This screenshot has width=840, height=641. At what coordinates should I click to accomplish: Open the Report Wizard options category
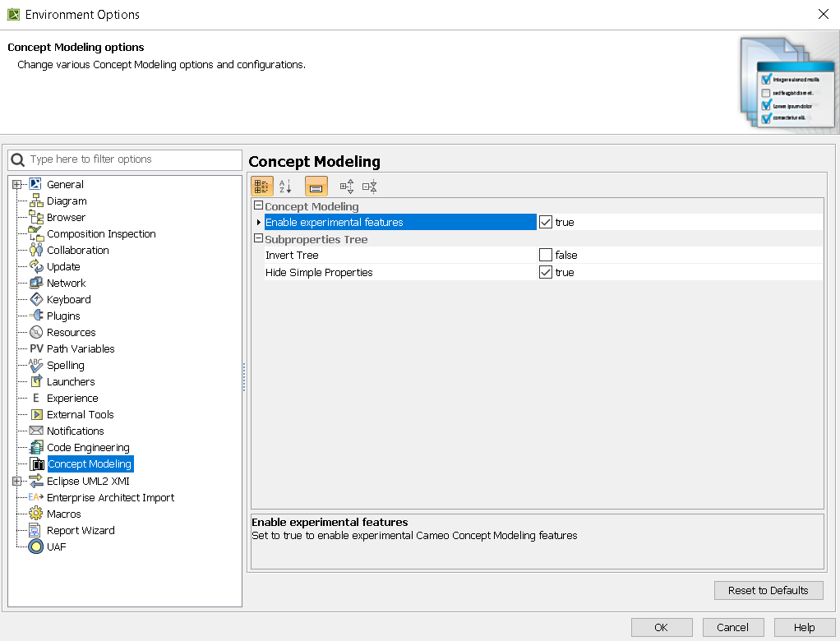81,531
